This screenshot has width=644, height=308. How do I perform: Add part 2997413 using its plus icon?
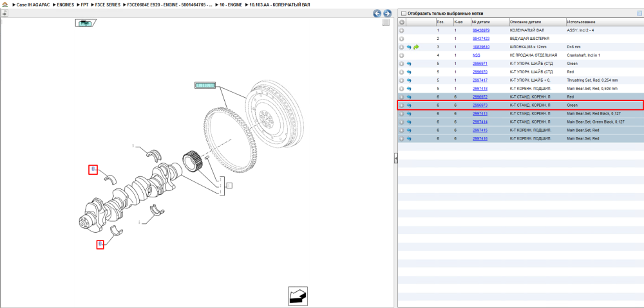(x=402, y=114)
